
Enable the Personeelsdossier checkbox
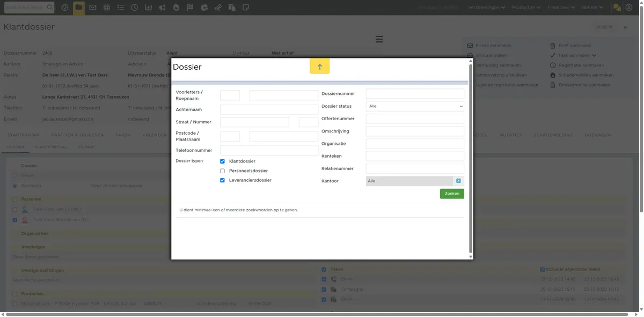click(x=222, y=171)
